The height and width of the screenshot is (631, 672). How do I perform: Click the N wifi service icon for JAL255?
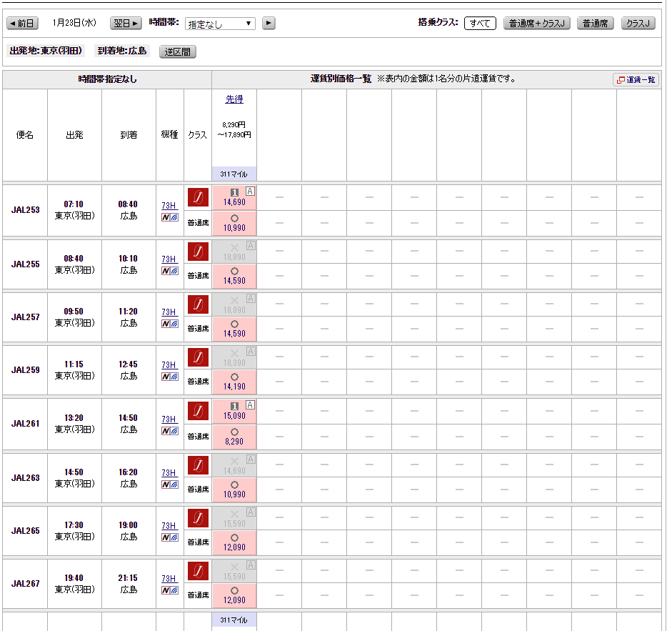tap(170, 271)
